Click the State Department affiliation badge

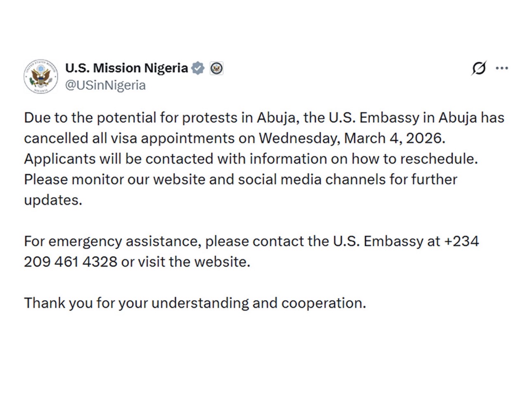coord(217,68)
